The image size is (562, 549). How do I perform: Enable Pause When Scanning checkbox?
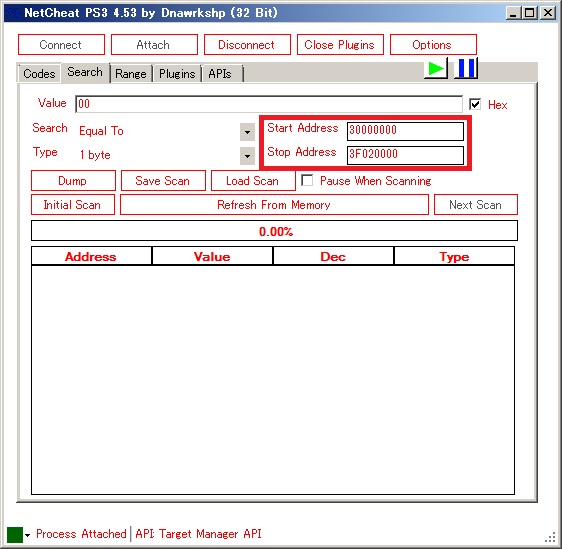point(307,180)
